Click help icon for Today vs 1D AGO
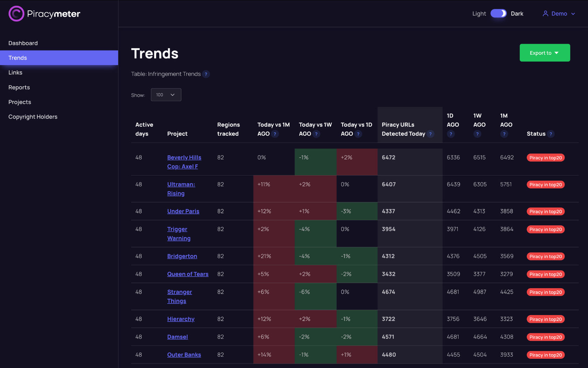This screenshot has width=588, height=368. pos(358,134)
